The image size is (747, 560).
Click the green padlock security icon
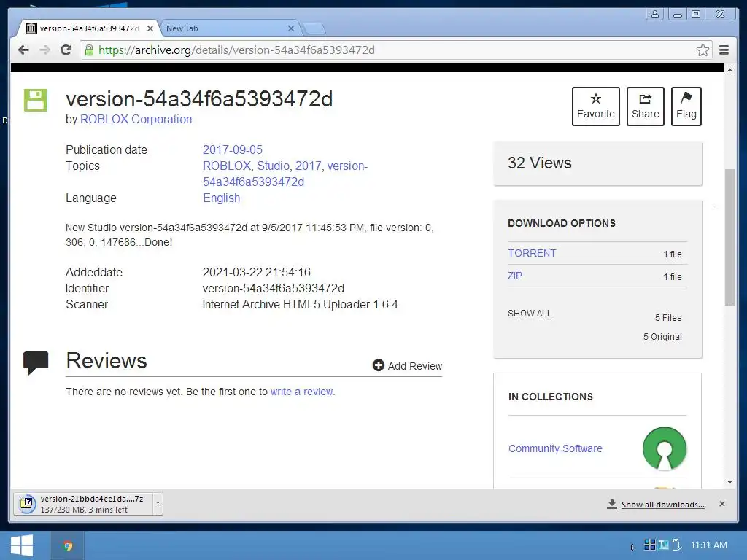pyautogui.click(x=89, y=50)
